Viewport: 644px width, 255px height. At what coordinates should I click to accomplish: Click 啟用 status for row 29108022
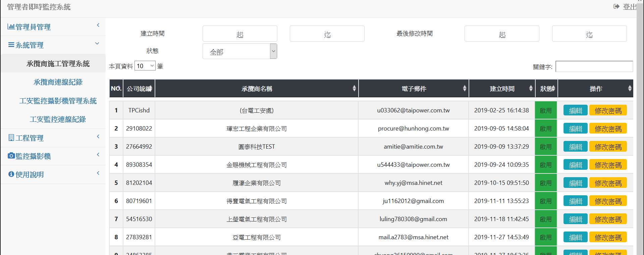click(546, 129)
